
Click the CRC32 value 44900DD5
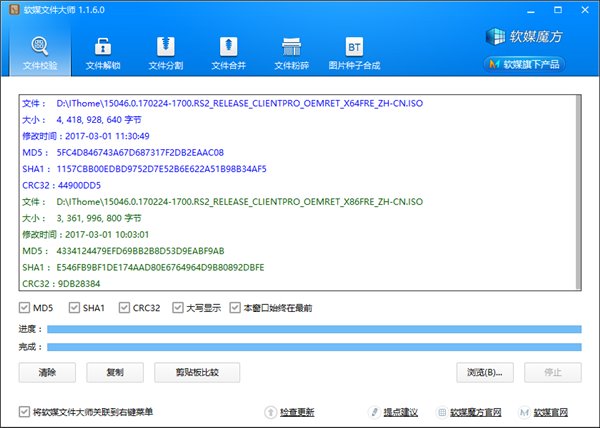pos(79,186)
